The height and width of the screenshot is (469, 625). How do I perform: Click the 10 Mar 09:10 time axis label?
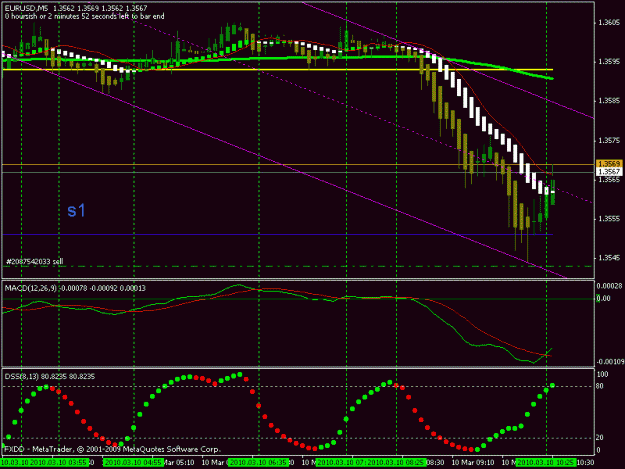[x=473, y=462]
